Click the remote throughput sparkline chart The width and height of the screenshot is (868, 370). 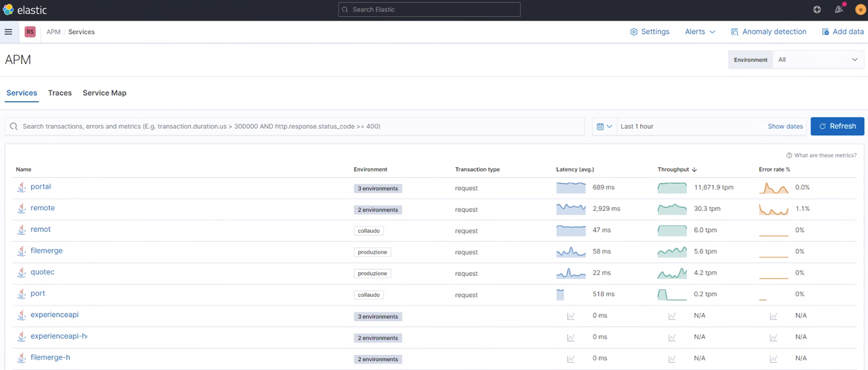click(672, 209)
